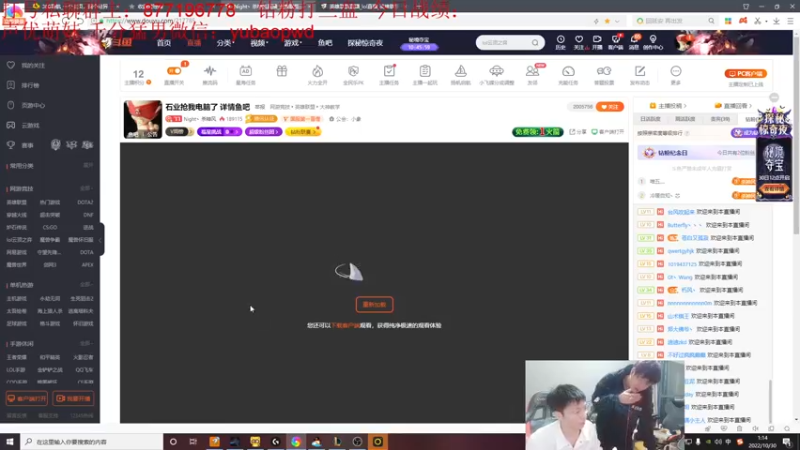Open the streamer task checklist icon

point(389,71)
